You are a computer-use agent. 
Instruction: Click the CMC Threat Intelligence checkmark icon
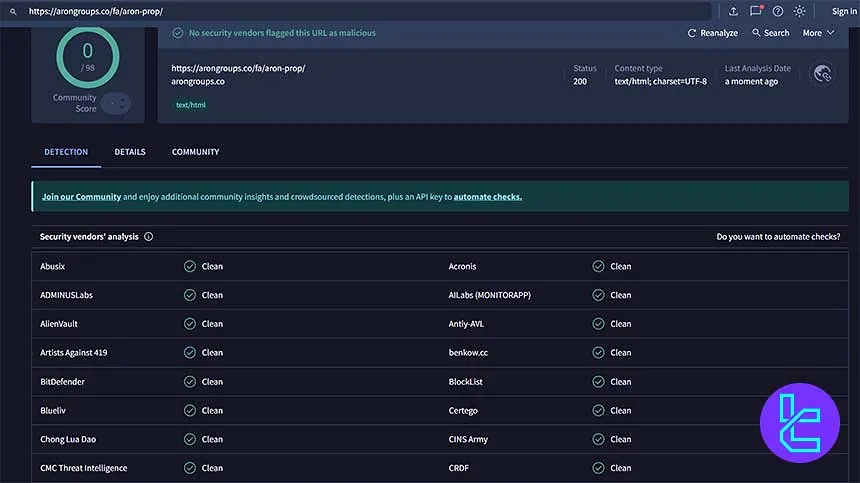click(x=190, y=468)
